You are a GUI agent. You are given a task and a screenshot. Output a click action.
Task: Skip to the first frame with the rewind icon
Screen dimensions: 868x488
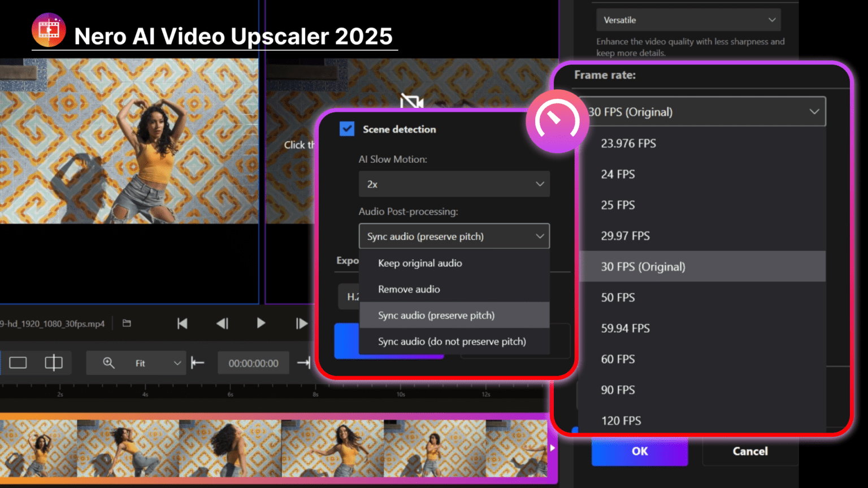[182, 323]
